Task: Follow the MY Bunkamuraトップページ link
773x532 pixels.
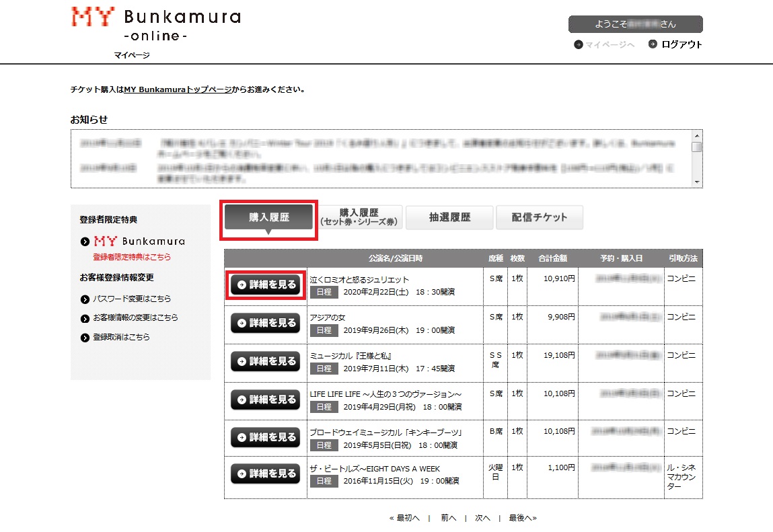Action: coord(178,89)
